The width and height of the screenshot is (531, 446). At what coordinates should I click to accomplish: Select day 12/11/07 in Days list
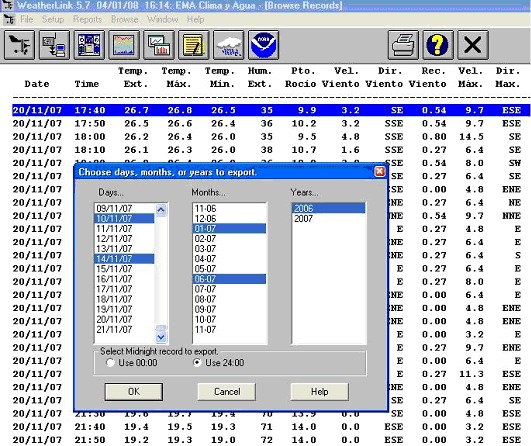(124, 238)
